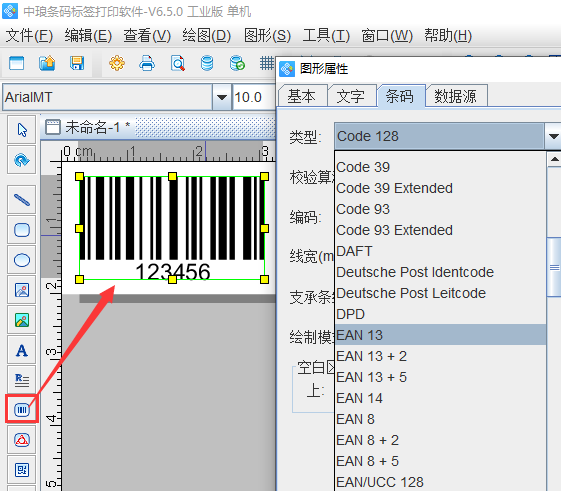
Task: Choose Code 39 Extended from the list
Action: 441,188
